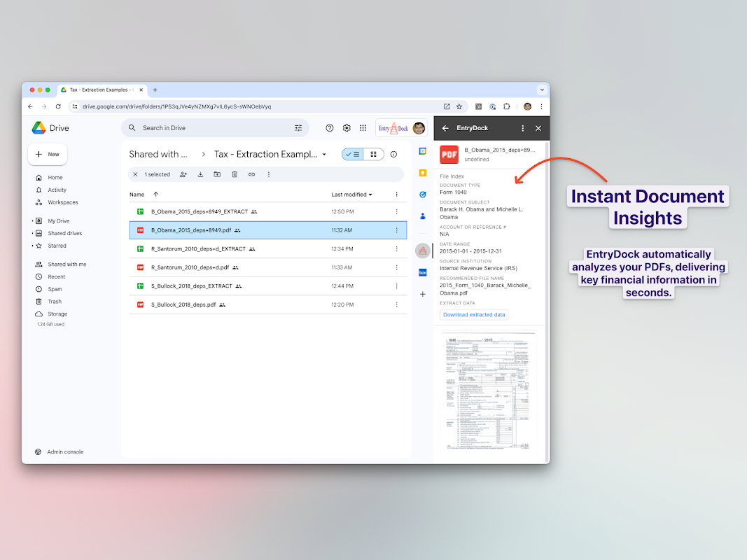Click Shared with ... breadcrumb

click(x=158, y=154)
